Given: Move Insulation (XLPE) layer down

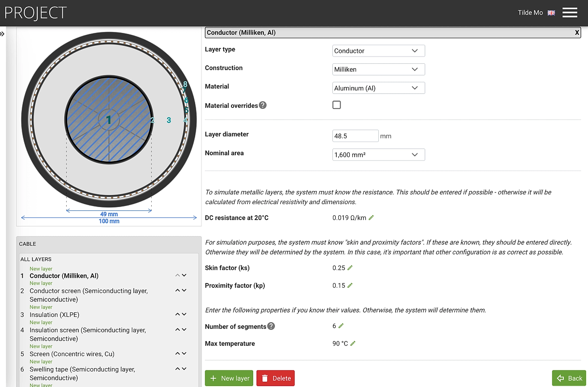Looking at the screenshot, I should coord(184,314).
